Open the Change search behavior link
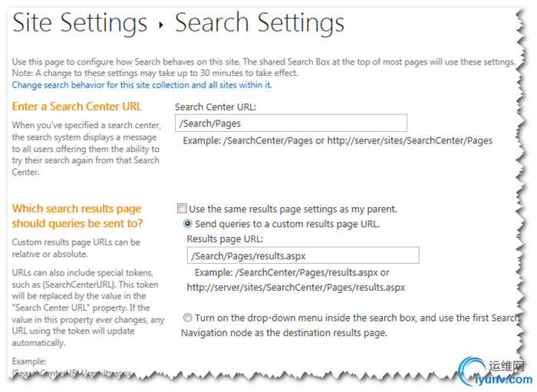537x392 pixels. tap(142, 85)
